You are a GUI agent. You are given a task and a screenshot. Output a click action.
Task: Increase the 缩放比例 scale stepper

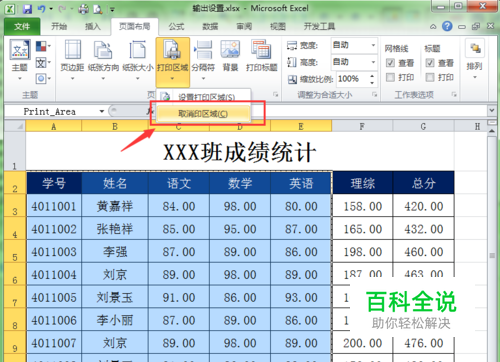coord(372,76)
